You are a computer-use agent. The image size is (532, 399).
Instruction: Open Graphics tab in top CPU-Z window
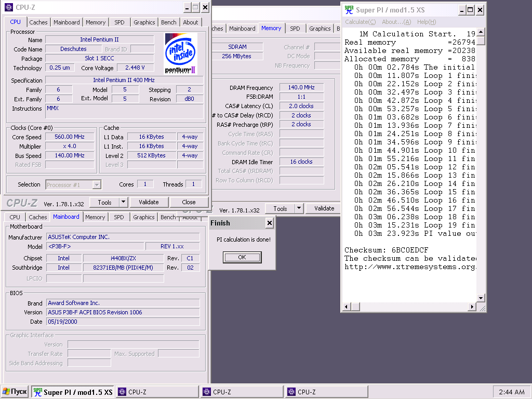[x=144, y=22]
